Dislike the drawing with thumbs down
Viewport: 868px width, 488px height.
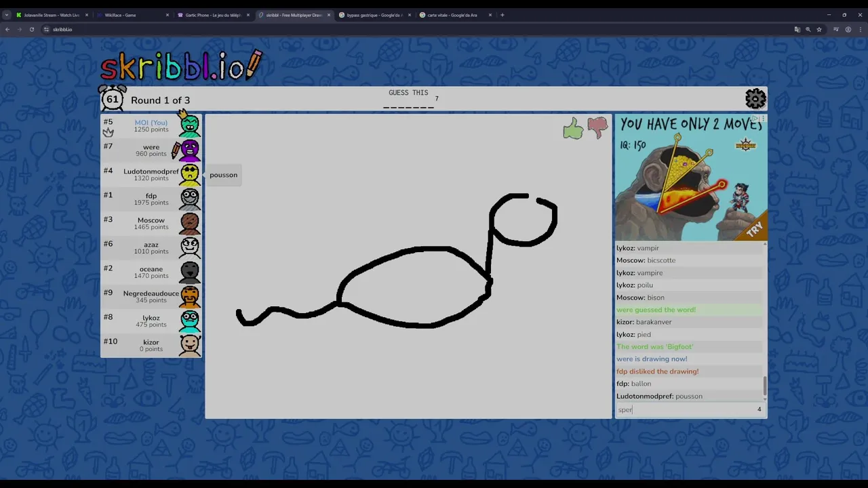click(x=597, y=127)
